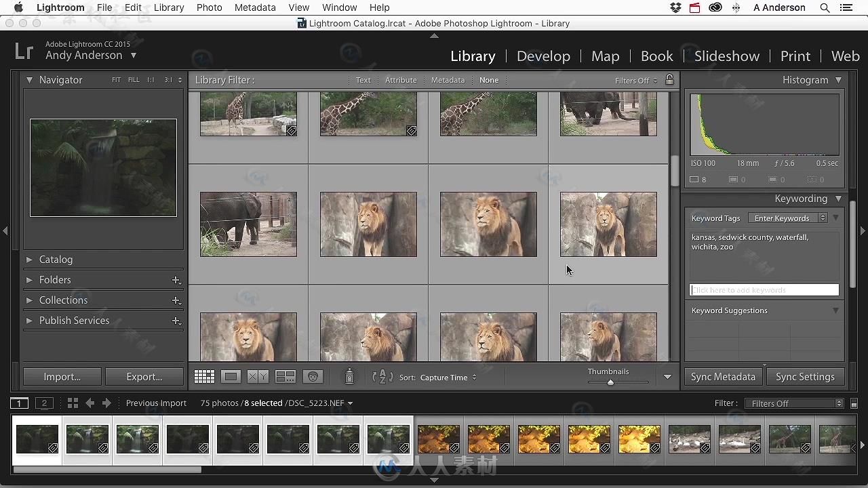Click the filter lock icon

[x=669, y=79]
